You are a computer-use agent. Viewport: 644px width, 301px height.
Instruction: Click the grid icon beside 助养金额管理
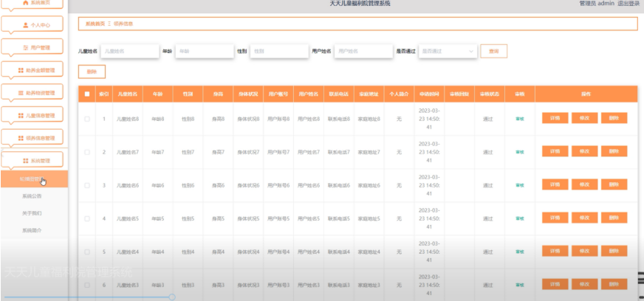pyautogui.click(x=21, y=71)
